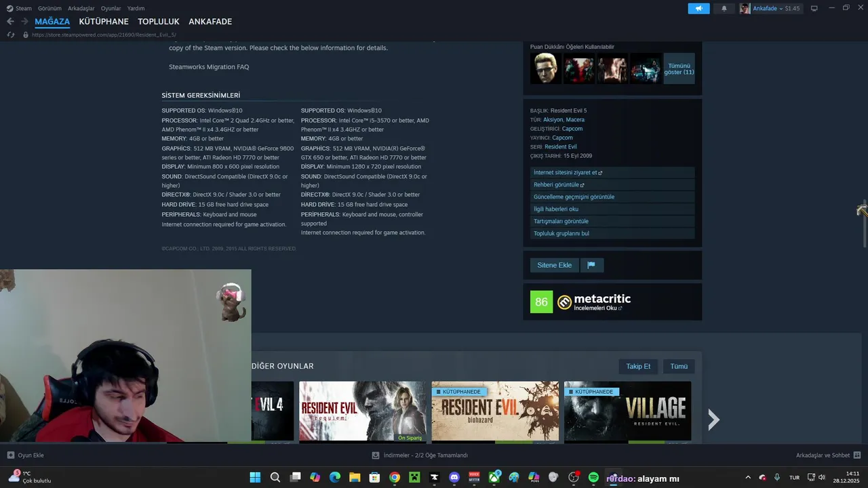Open the weather widget on taskbar

tap(29, 477)
